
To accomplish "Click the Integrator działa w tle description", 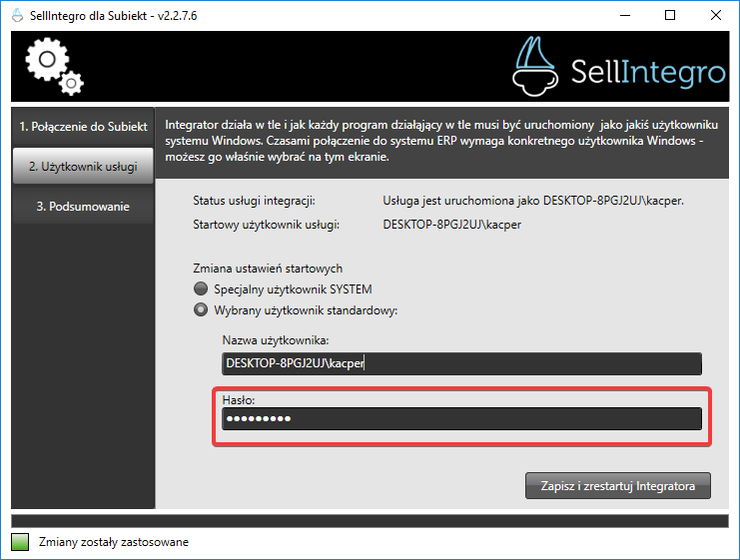I will pos(441,141).
